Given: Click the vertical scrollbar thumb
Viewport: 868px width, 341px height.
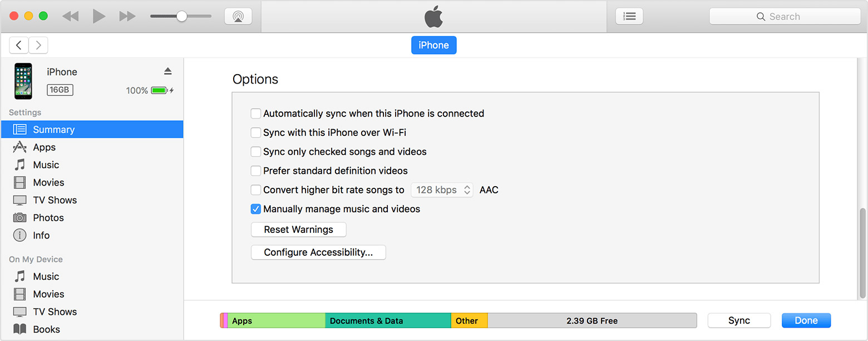Looking at the screenshot, I should [x=863, y=254].
